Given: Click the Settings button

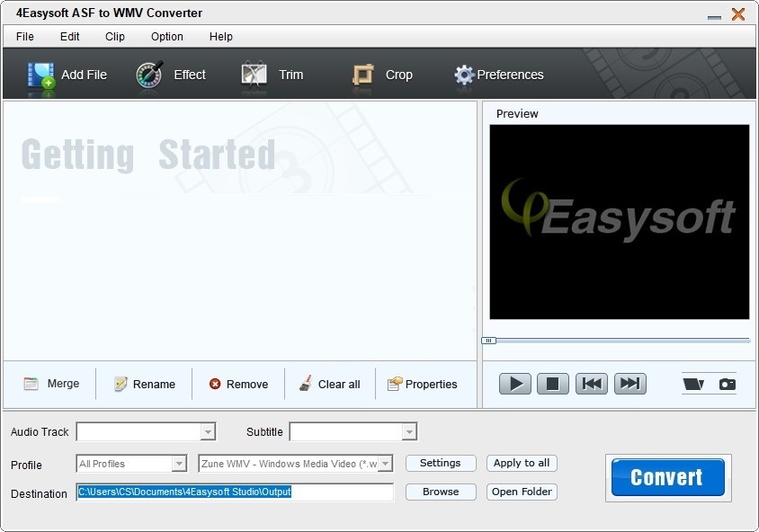Looking at the screenshot, I should [x=441, y=464].
